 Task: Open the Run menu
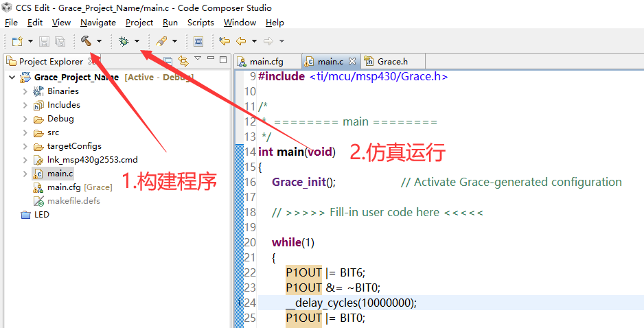(x=170, y=23)
